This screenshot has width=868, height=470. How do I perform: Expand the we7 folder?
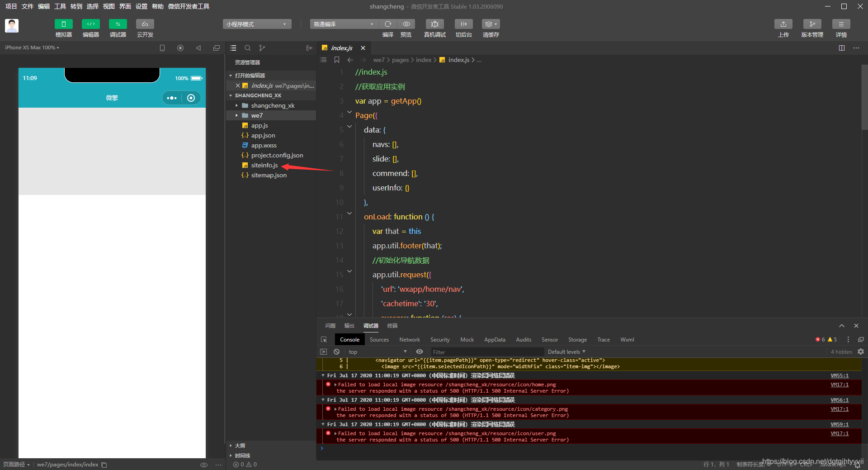tap(236, 115)
